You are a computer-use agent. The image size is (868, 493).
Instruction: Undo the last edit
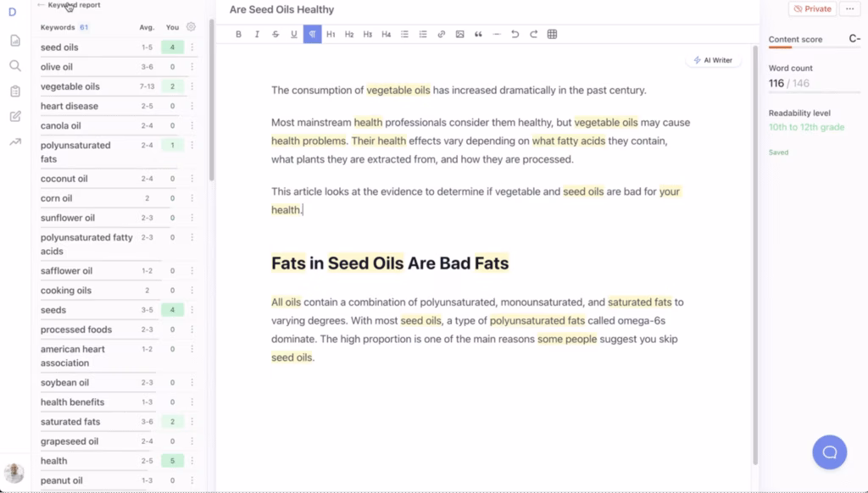point(515,34)
